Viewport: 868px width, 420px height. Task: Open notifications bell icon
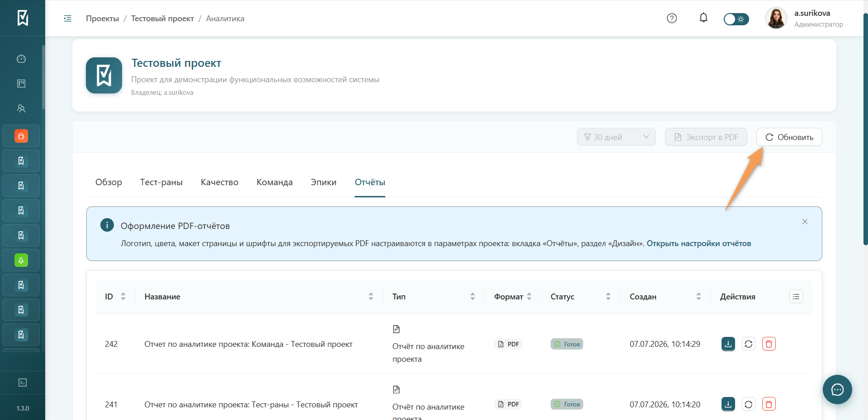(x=703, y=18)
